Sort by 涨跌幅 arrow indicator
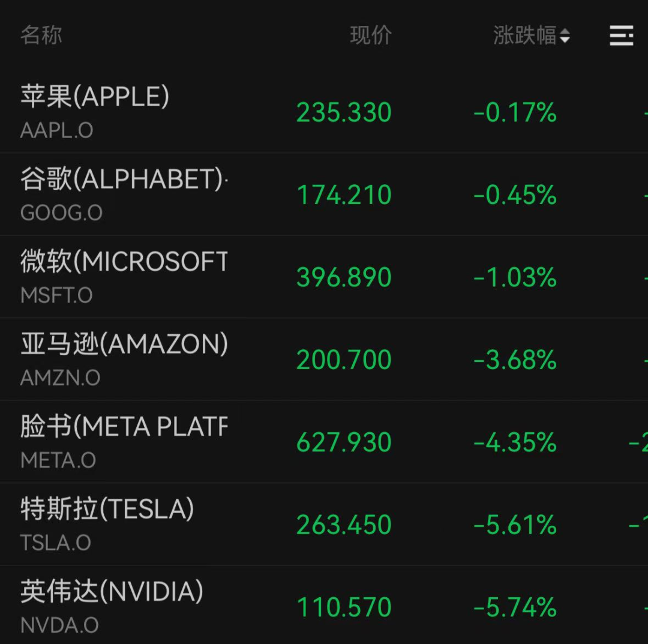The image size is (648, 644). click(565, 37)
